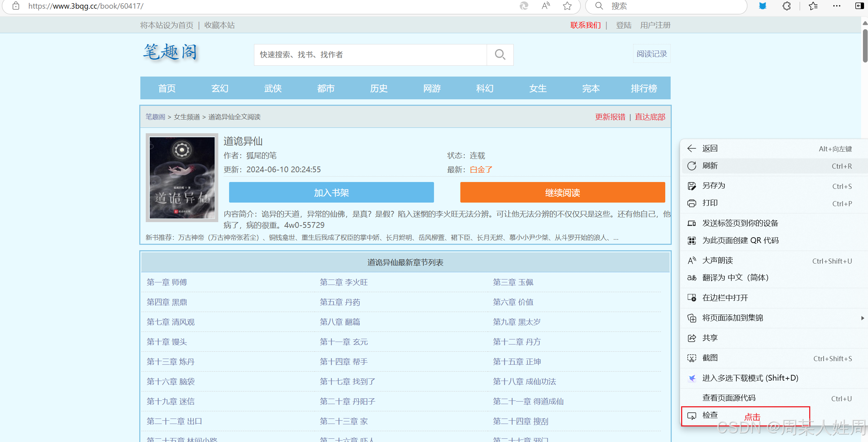
Task: Open the 科幻 navigation tab
Action: point(485,88)
